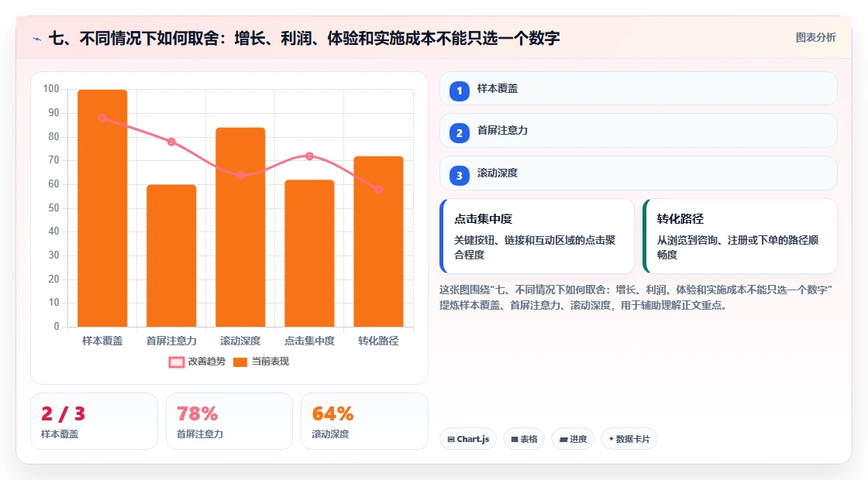Click the 点击集中度 card
The width and height of the screenshot is (868, 480).
click(537, 236)
